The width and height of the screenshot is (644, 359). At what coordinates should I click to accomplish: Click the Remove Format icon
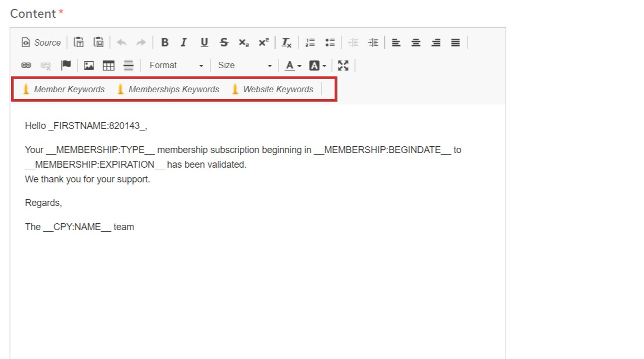pos(286,42)
